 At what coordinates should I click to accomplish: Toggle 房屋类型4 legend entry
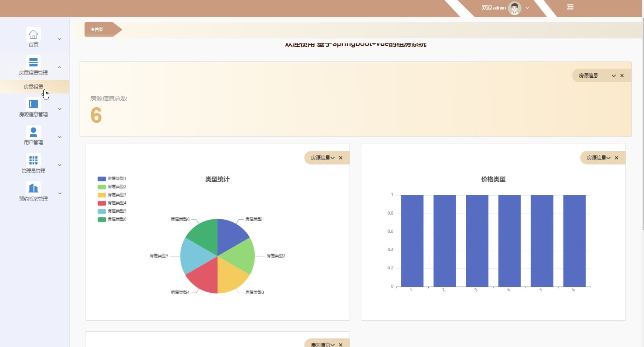point(112,203)
